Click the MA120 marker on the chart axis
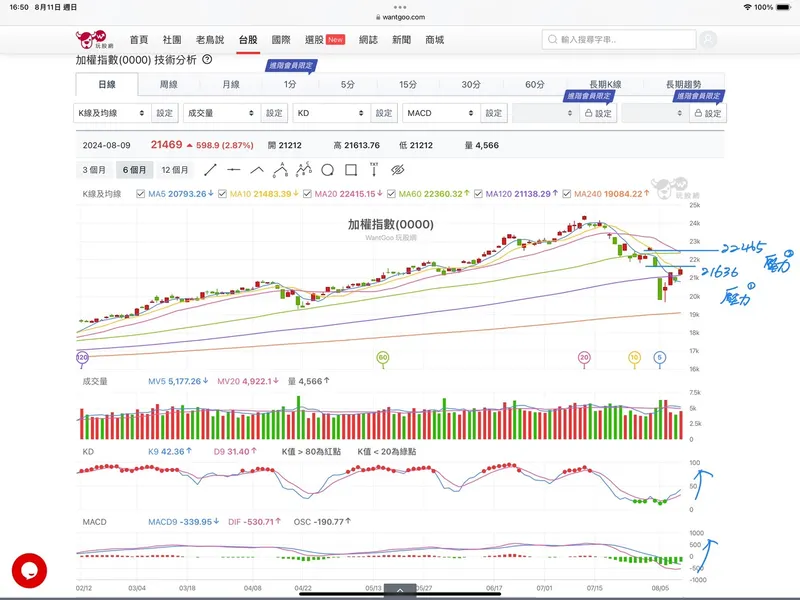Image resolution: width=800 pixels, height=600 pixels. (x=82, y=358)
